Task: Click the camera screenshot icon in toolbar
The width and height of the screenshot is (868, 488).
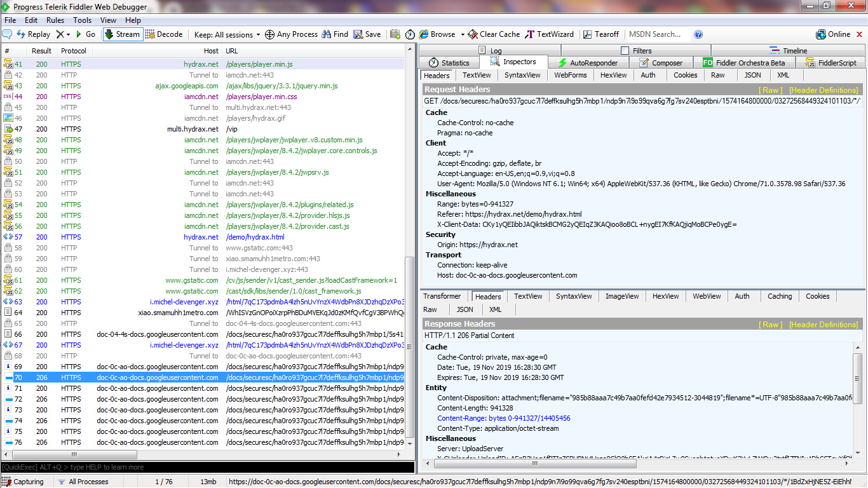Action: 395,34
